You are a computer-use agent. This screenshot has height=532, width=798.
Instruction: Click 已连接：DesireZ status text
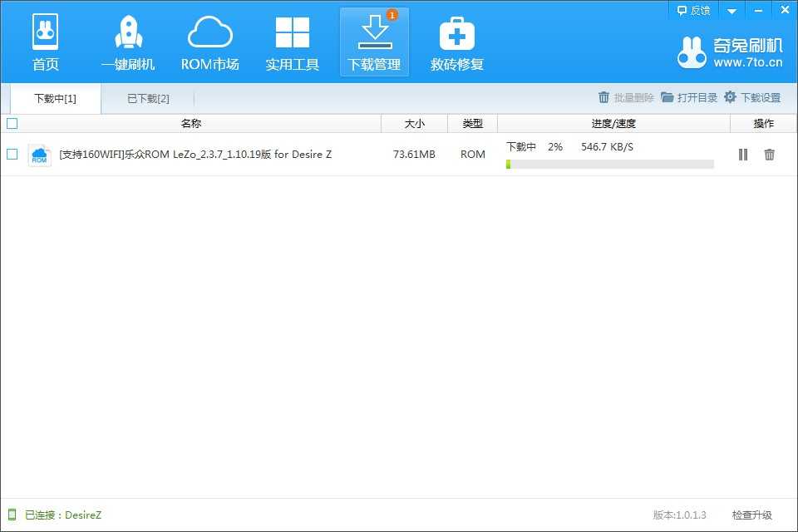(x=63, y=515)
